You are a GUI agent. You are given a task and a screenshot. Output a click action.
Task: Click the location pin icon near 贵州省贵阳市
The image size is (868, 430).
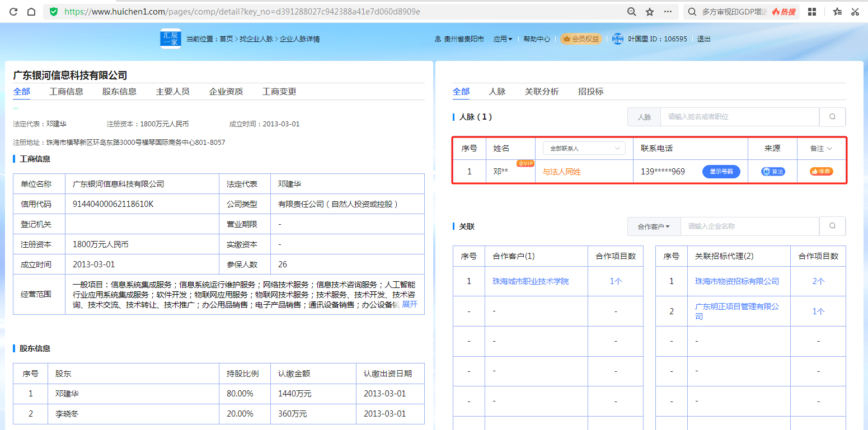438,39
